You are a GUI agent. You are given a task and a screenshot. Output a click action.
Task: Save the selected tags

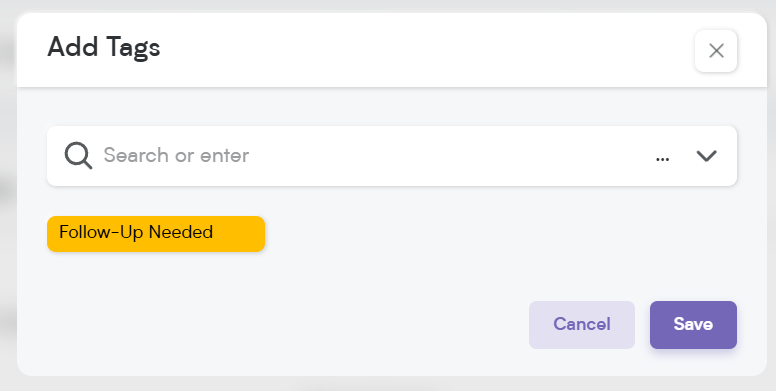click(x=693, y=325)
